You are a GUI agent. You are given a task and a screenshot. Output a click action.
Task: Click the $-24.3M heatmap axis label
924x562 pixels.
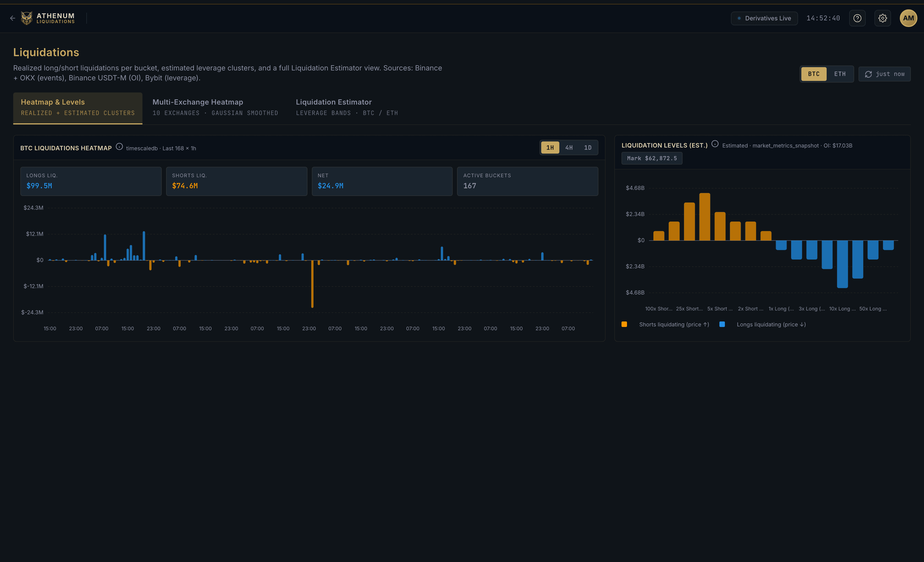32,312
